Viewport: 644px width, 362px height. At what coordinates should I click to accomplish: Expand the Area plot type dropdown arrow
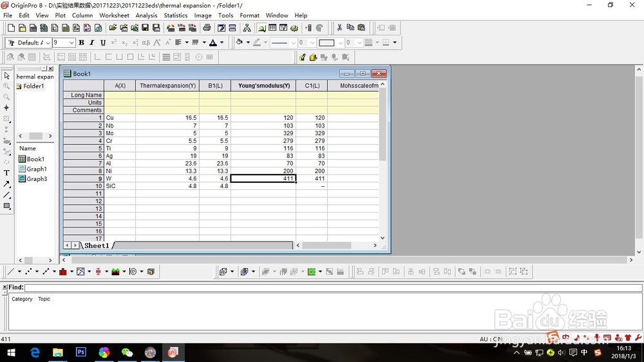[124, 272]
